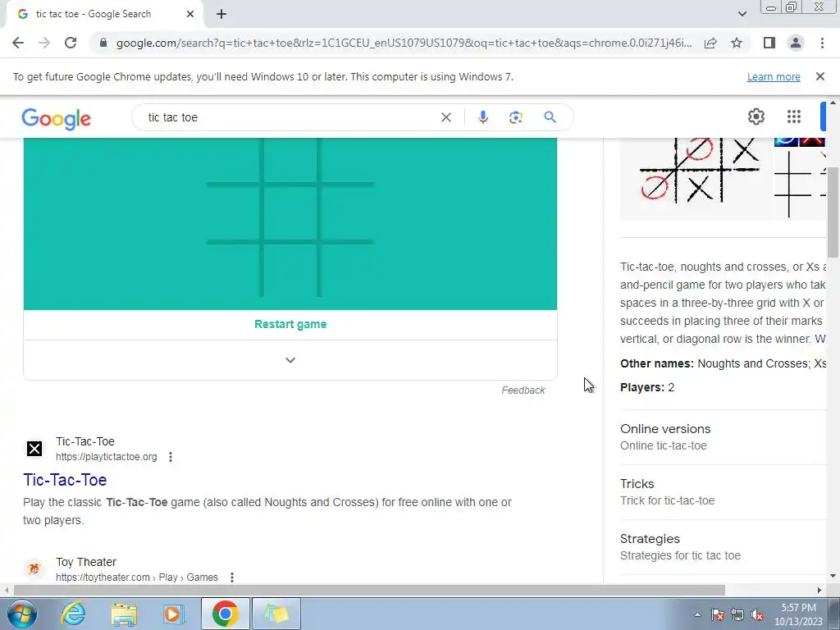Image resolution: width=840 pixels, height=630 pixels.
Task: Click the horizontal scrollbar thumb
Action: coord(370,591)
